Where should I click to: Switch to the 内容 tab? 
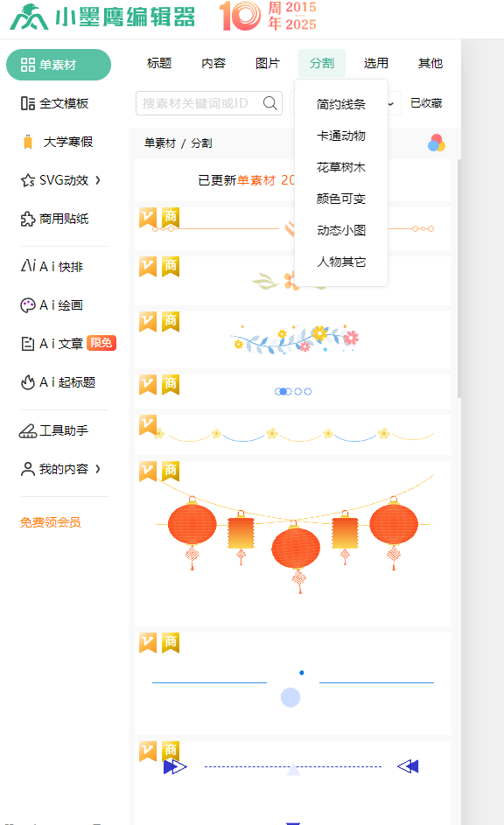[x=213, y=63]
